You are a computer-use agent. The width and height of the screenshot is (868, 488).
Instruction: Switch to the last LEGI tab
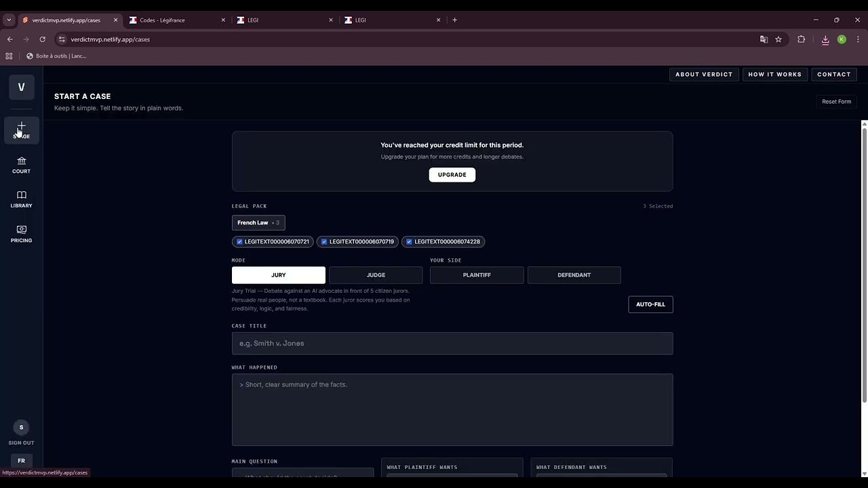tap(393, 20)
